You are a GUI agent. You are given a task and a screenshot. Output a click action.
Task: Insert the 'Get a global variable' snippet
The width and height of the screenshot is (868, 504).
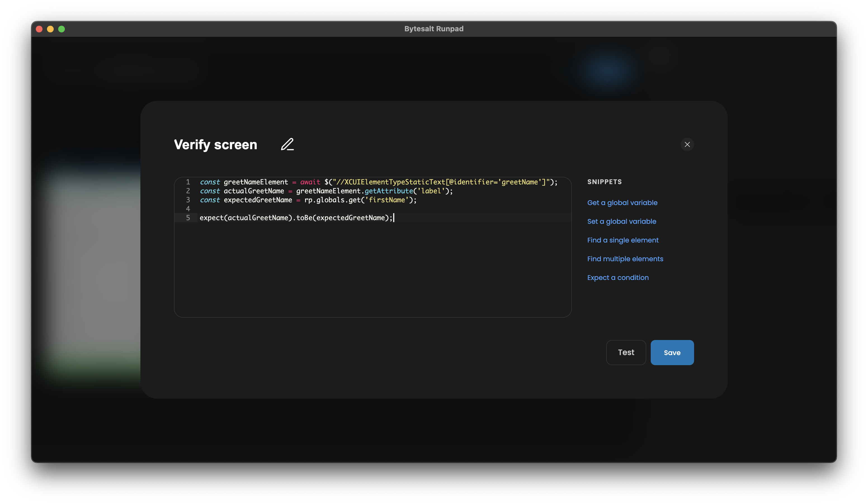(622, 203)
